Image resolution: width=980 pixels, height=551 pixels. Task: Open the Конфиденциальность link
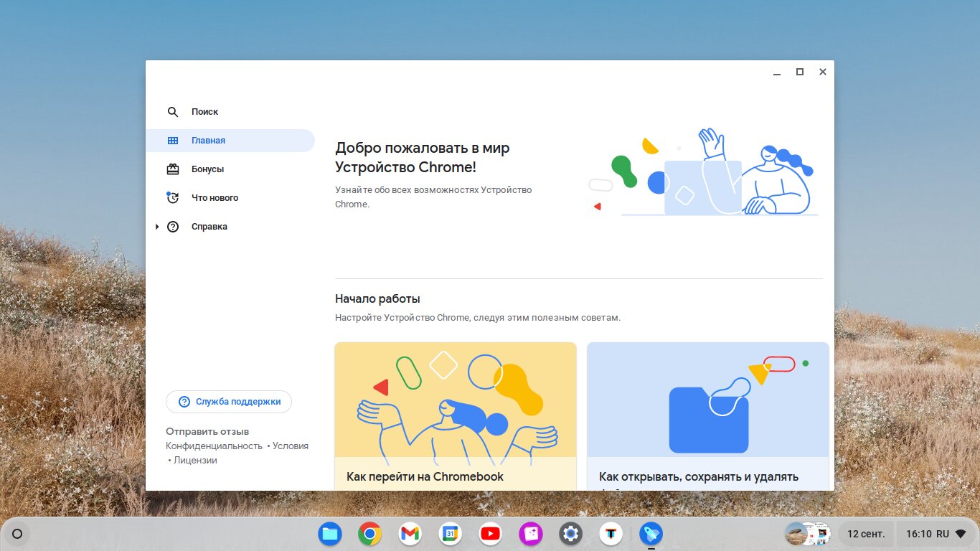[x=215, y=446]
